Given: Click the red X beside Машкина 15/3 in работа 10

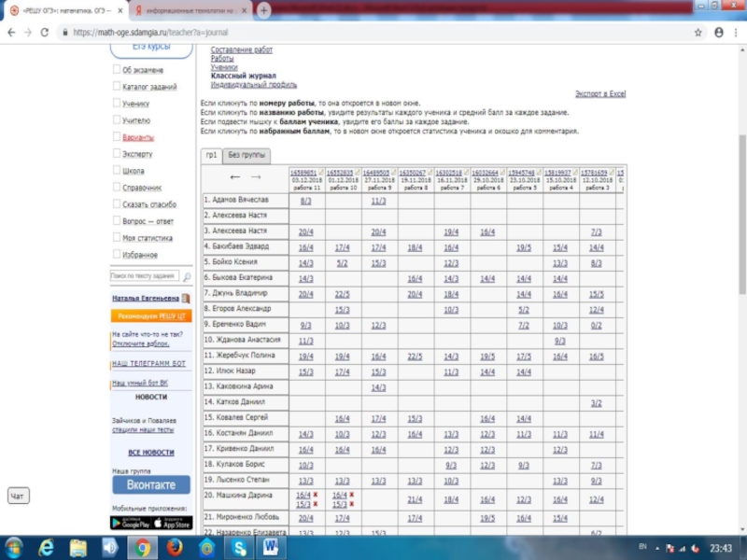Looking at the screenshot, I should point(352,504).
